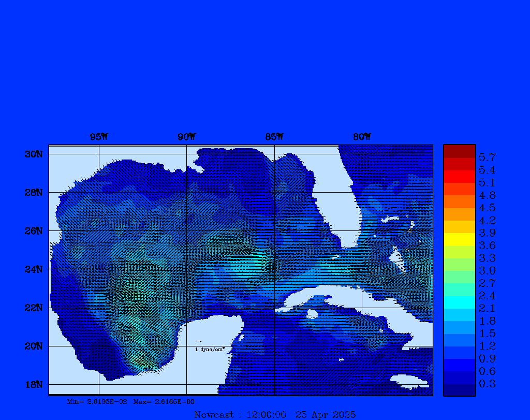Click the dark red top colorbar swatch

(x=459, y=151)
